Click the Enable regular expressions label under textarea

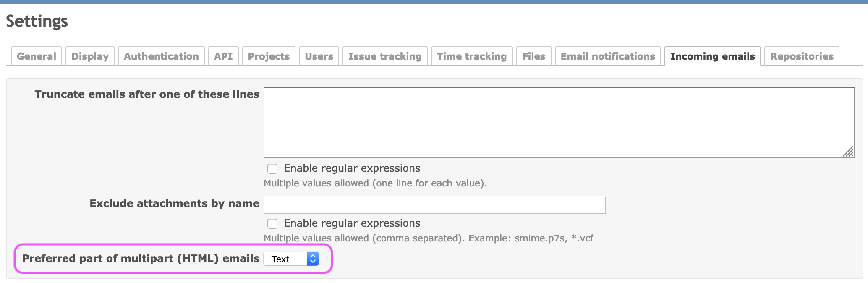point(352,168)
